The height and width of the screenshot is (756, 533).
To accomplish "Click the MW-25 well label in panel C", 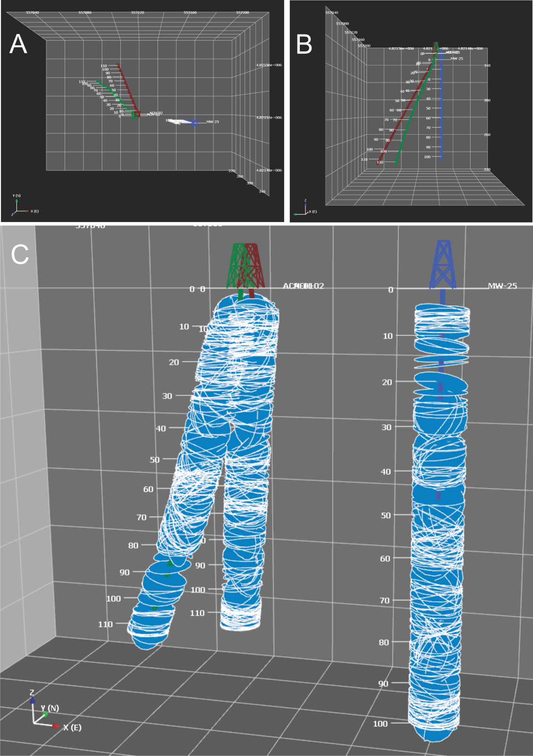I will click(502, 286).
